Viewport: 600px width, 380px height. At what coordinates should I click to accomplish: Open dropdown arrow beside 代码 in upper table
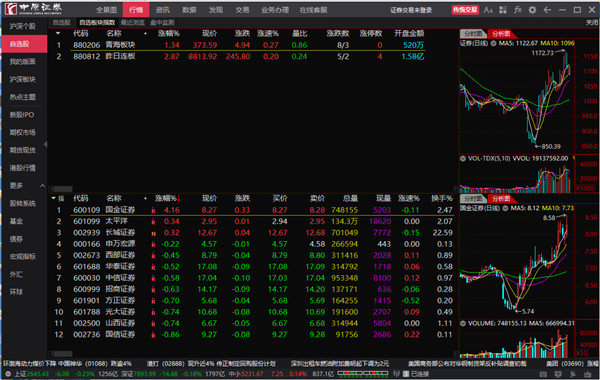click(58, 34)
